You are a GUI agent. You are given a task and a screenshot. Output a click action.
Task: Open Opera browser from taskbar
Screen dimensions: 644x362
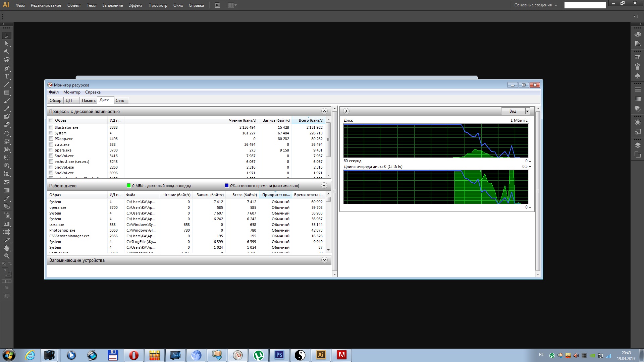[133, 355]
